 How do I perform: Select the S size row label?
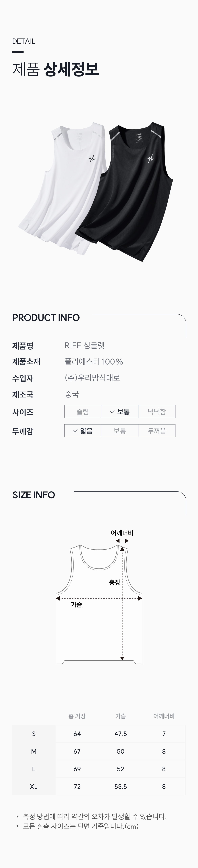[x=34, y=734]
